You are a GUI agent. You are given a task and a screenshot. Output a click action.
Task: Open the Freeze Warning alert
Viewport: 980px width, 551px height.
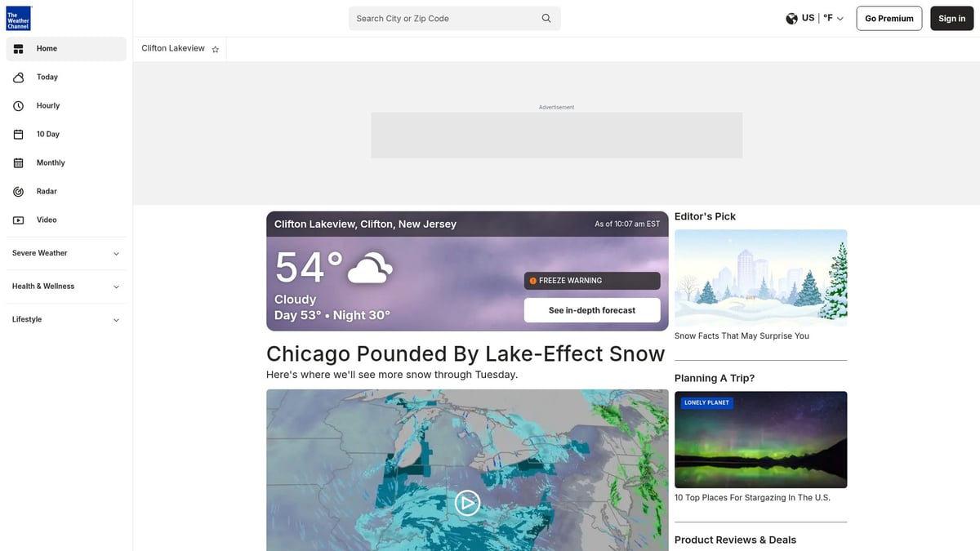tap(591, 280)
